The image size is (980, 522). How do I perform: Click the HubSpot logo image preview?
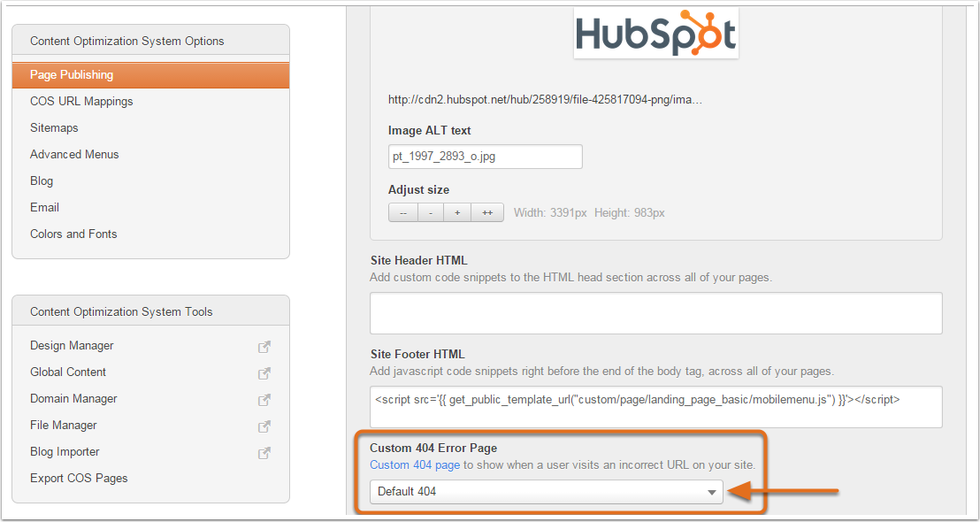pyautogui.click(x=656, y=33)
